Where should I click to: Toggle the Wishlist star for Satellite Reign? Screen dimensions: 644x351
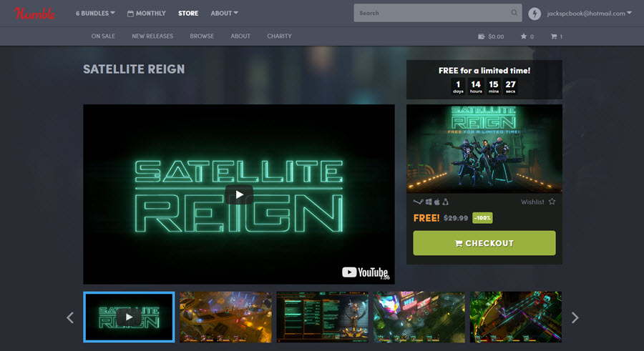tap(552, 202)
